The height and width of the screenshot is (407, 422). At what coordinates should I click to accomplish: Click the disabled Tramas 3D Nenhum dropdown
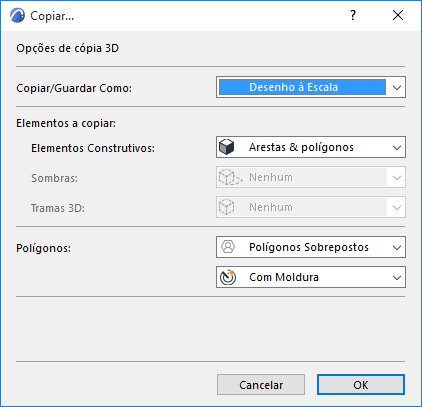click(x=311, y=207)
